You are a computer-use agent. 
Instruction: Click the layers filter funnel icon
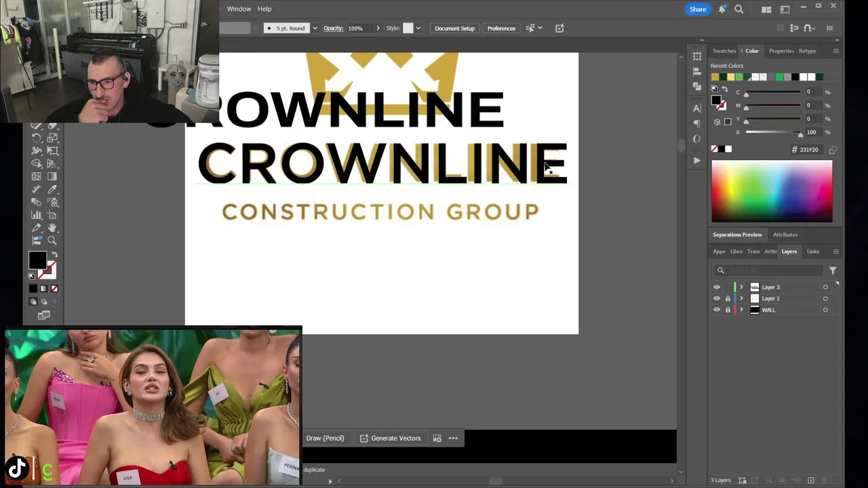coord(833,270)
